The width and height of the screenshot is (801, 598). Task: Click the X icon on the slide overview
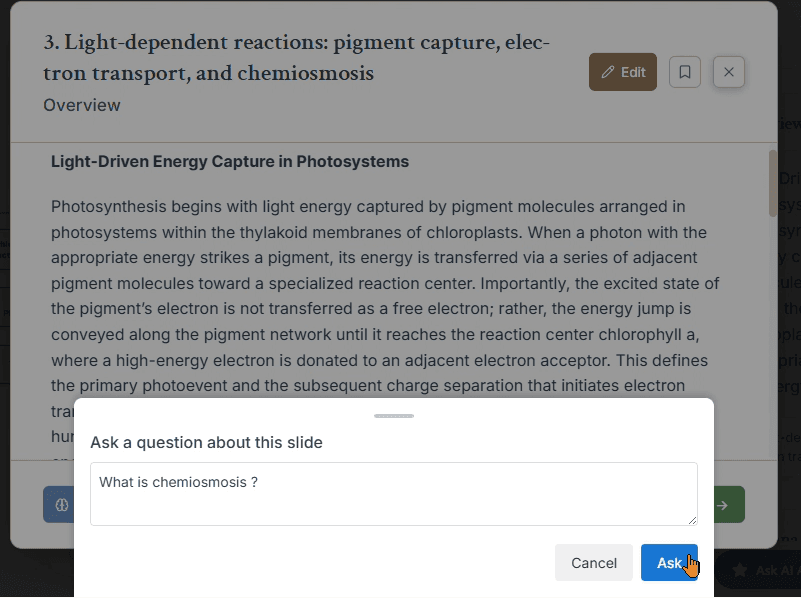click(x=728, y=71)
